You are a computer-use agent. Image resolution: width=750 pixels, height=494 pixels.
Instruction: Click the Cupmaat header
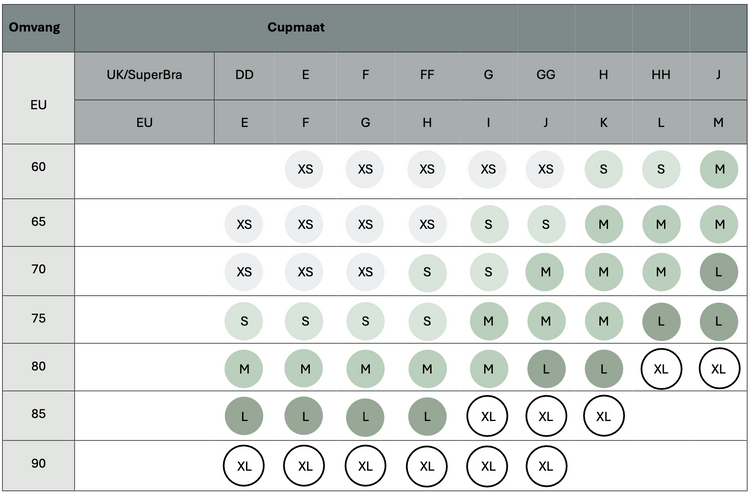295,27
